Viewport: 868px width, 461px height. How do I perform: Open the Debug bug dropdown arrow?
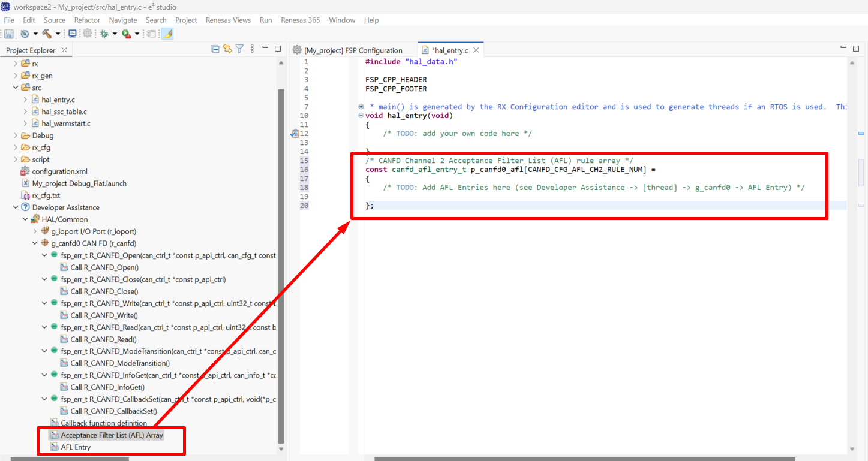coord(115,34)
